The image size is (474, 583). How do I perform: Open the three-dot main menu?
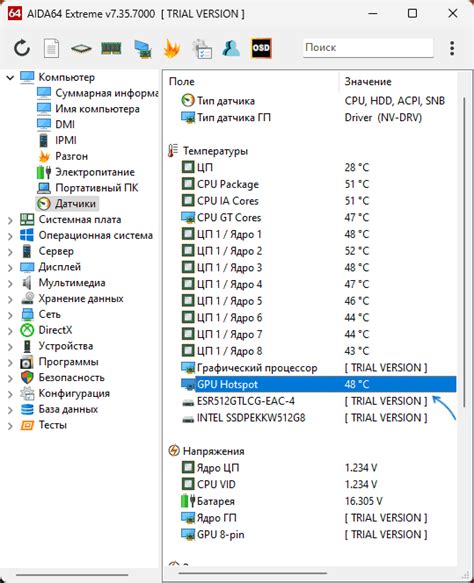pyautogui.click(x=452, y=48)
